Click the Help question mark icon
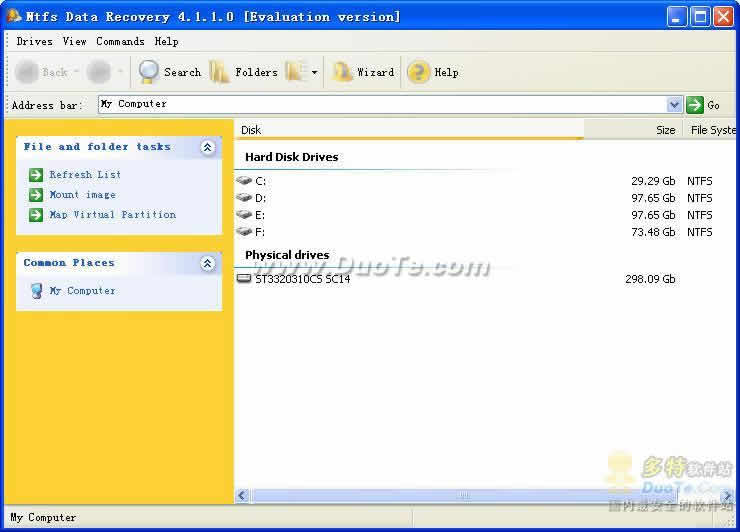740x532 pixels. 418,72
